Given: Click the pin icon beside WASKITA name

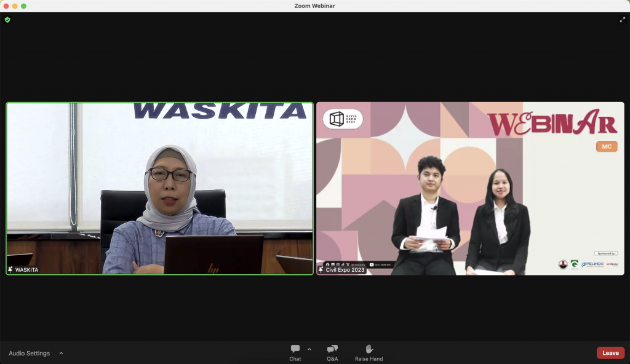Looking at the screenshot, I should tap(10, 269).
